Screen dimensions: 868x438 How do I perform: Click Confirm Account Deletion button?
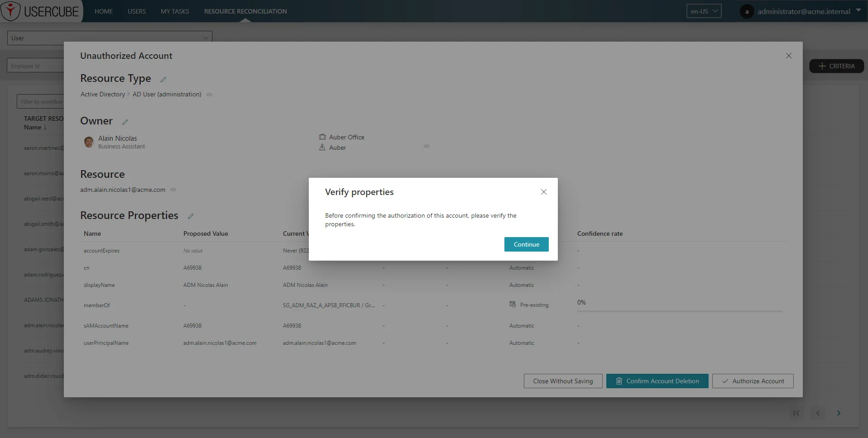tap(657, 381)
